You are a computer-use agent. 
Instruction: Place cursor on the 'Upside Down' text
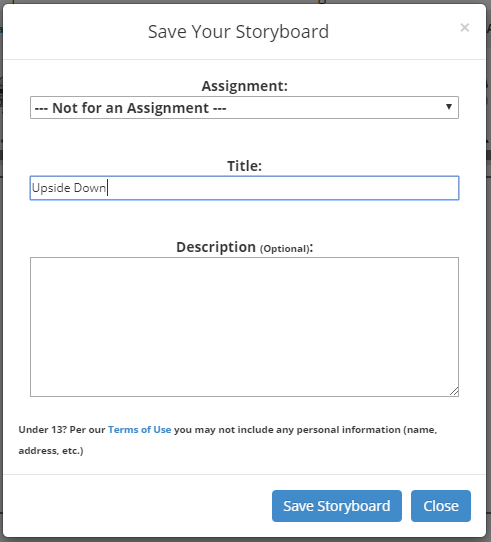[x=69, y=188]
